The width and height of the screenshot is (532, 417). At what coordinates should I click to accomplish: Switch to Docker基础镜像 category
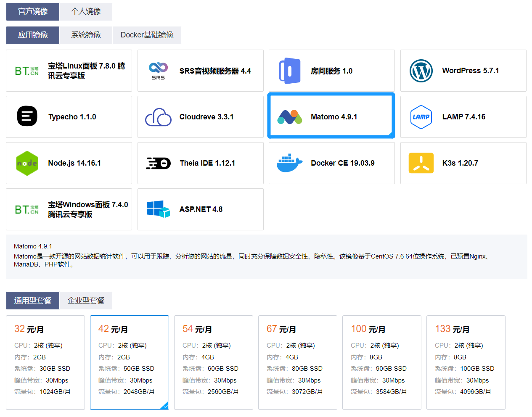146,35
